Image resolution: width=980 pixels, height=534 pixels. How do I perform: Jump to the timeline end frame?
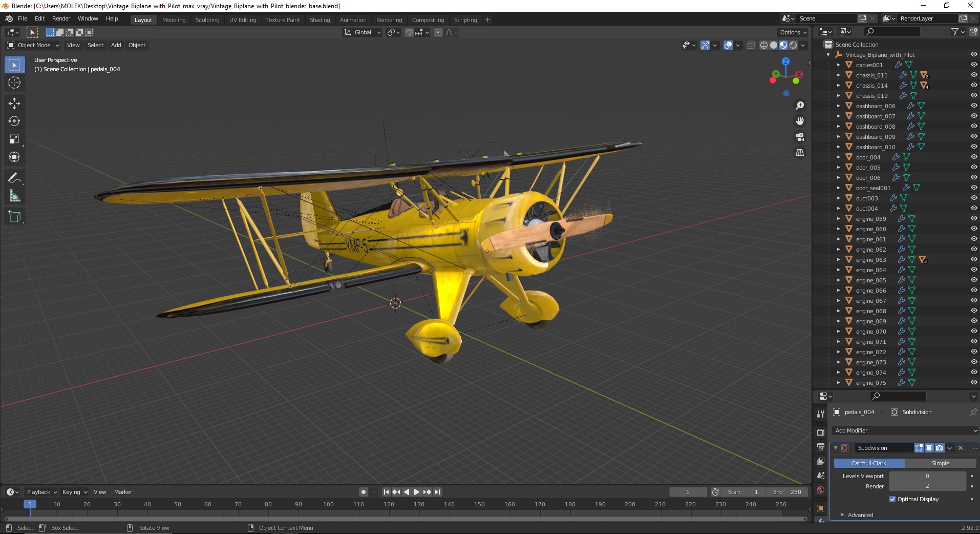pos(437,492)
